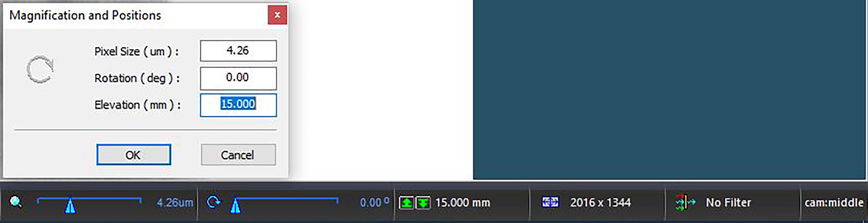
Task: Click the 15.000 mm elevation readout
Action: (x=463, y=202)
